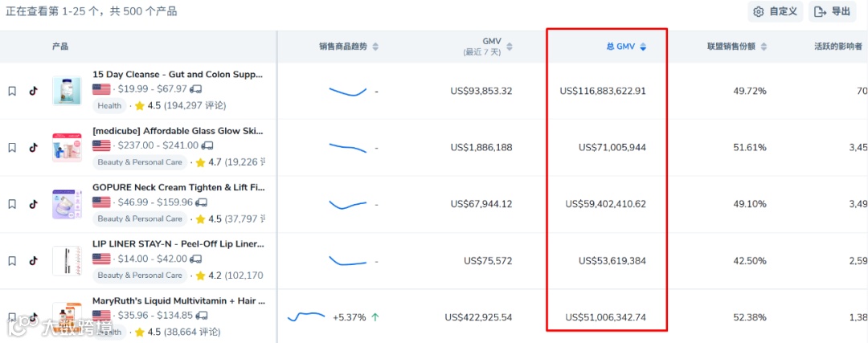Click shipping truck icon in LIP LINER row

coord(195,259)
